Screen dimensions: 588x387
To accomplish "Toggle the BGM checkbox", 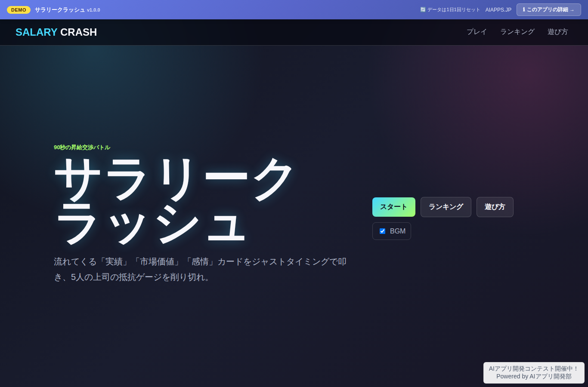I will click(x=382, y=231).
